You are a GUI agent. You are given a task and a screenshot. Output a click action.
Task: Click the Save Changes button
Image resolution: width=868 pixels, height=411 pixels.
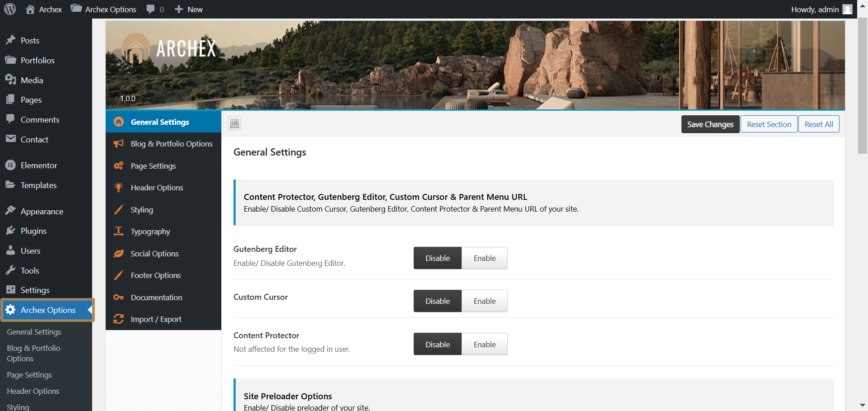click(710, 124)
